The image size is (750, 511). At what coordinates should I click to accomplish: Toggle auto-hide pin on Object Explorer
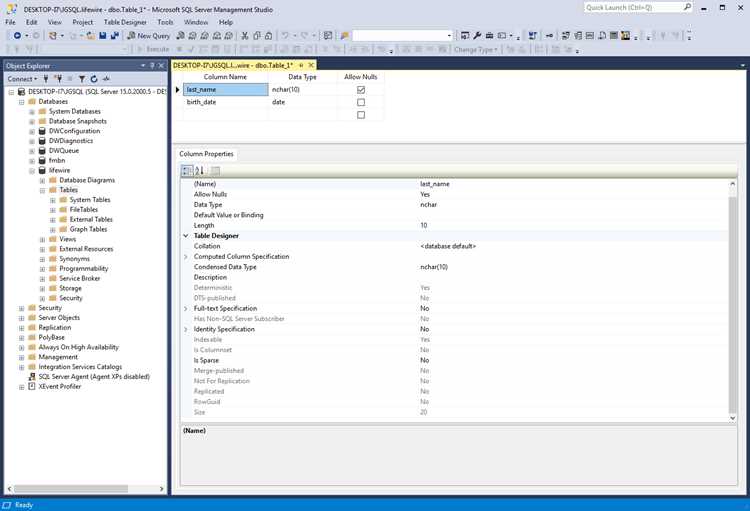pyautogui.click(x=152, y=66)
